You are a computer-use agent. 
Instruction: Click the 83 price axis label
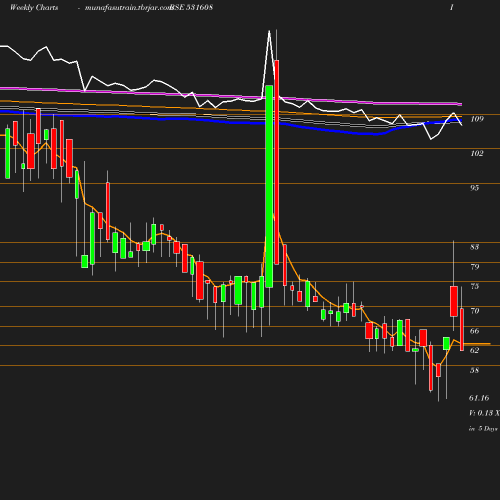coord(474,247)
